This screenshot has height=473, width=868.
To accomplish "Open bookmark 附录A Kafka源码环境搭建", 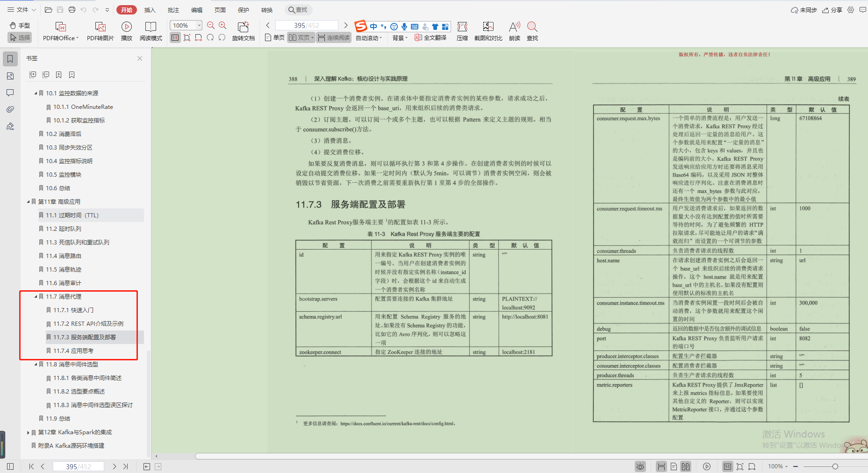I will [x=71, y=446].
